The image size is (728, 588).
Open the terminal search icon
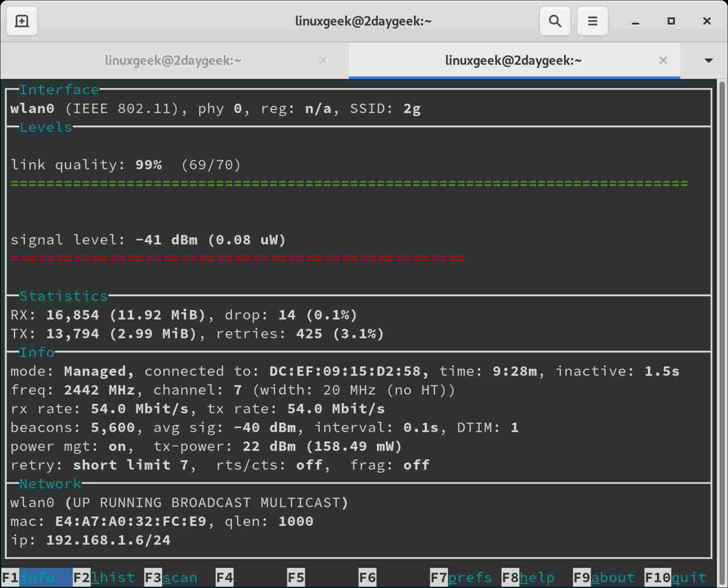(x=555, y=21)
